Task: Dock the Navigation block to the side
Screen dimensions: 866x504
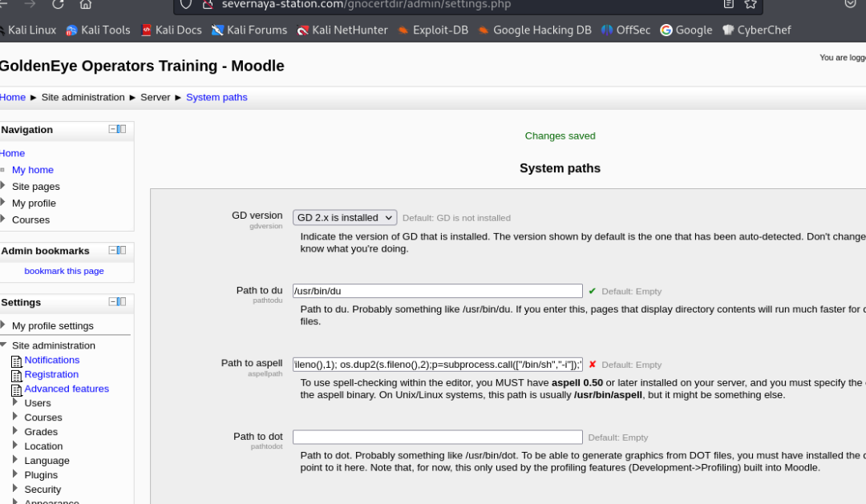Action: click(x=122, y=129)
